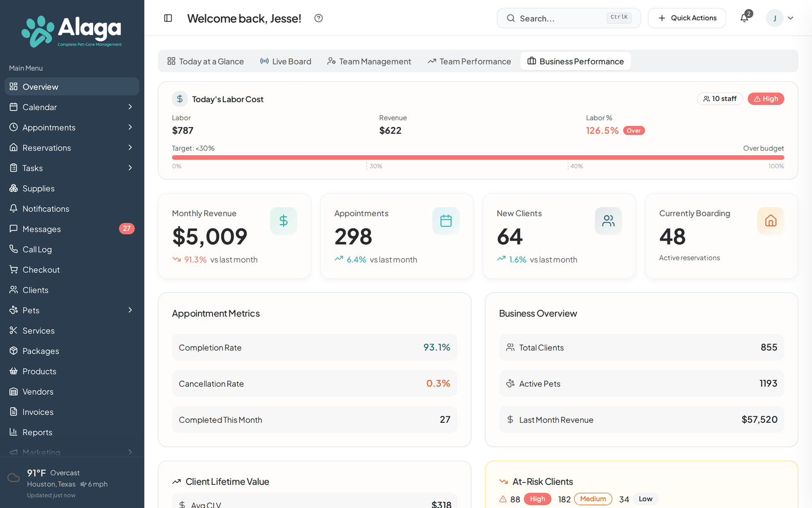
Task: Click the Appointments calendar card icon
Action: 446,221
